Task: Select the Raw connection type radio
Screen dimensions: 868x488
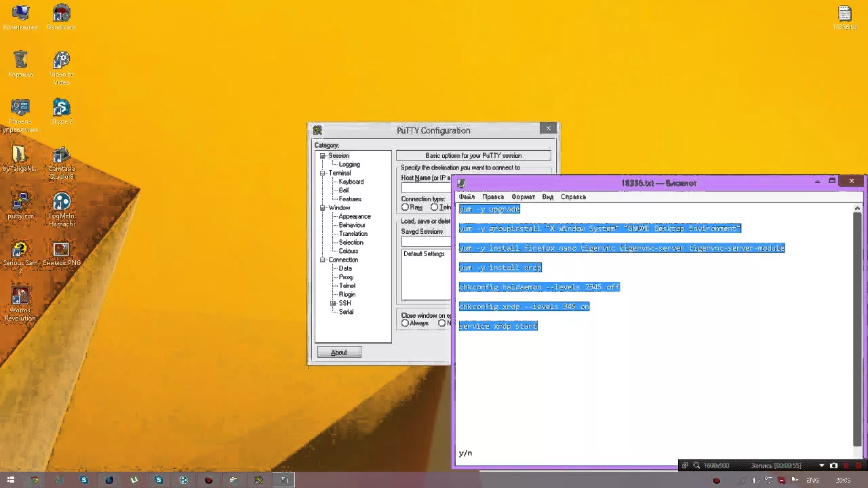Action: [x=405, y=207]
